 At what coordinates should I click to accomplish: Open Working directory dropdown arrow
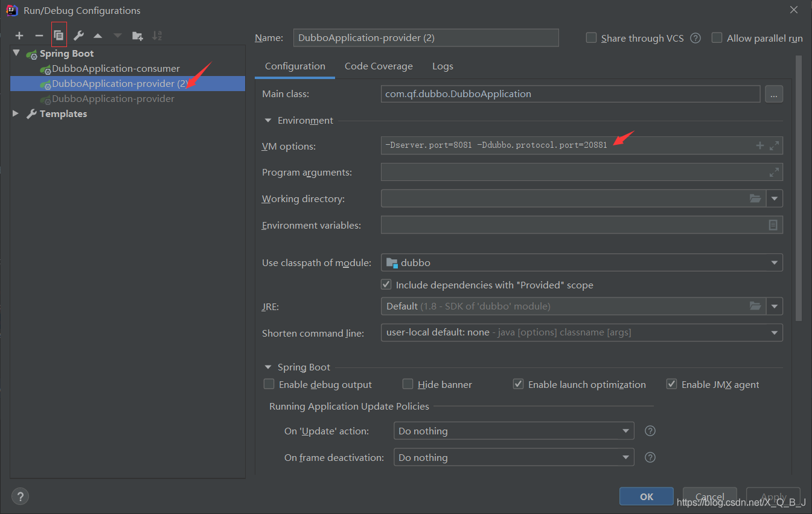[x=775, y=198]
